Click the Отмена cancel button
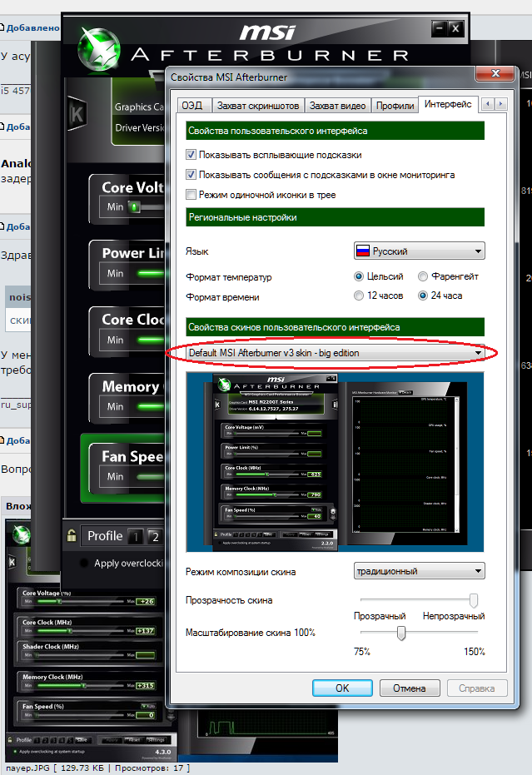Screen dimensions: 532x775 (410, 688)
